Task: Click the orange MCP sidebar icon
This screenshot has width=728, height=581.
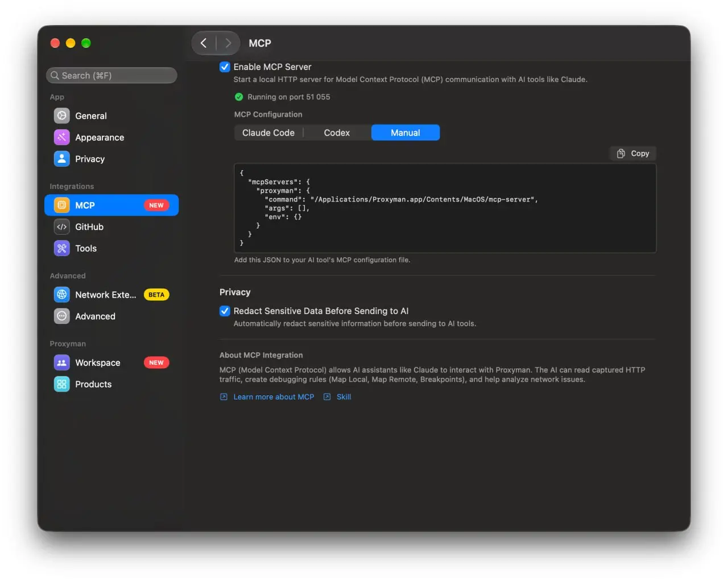Action: coord(62,205)
